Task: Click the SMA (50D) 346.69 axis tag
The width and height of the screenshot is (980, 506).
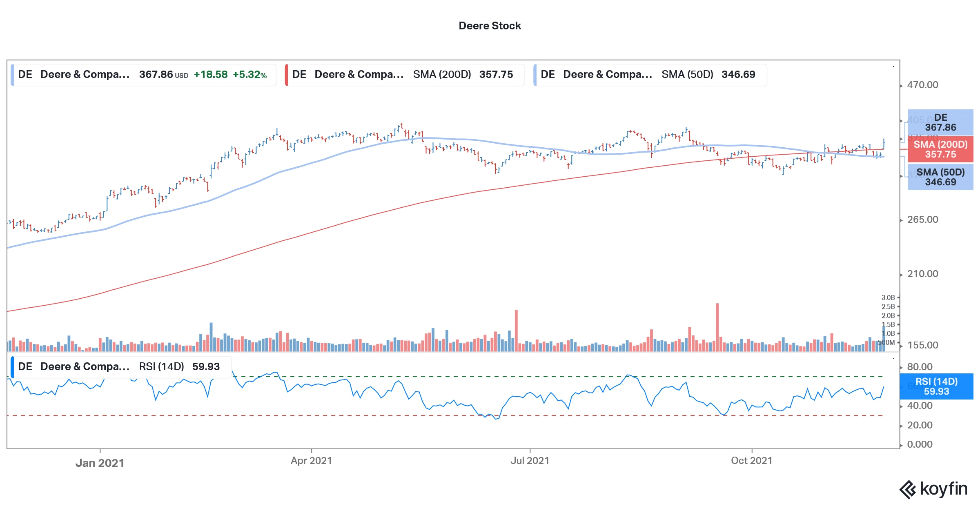Action: pyautogui.click(x=940, y=177)
